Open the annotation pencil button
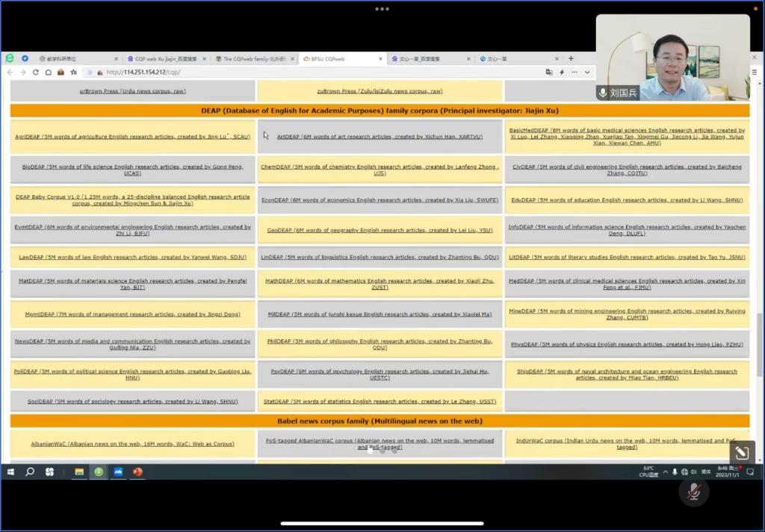The image size is (765, 532). point(742,453)
